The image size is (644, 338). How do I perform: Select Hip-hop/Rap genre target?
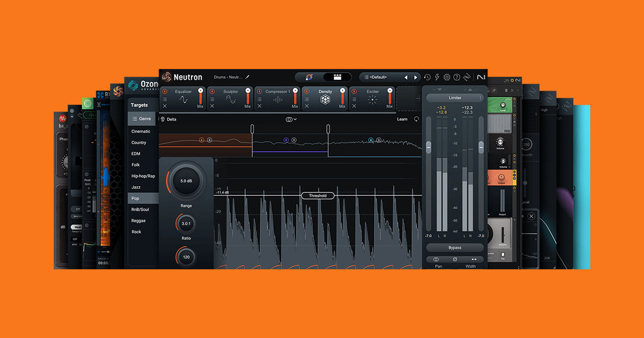[x=143, y=176]
